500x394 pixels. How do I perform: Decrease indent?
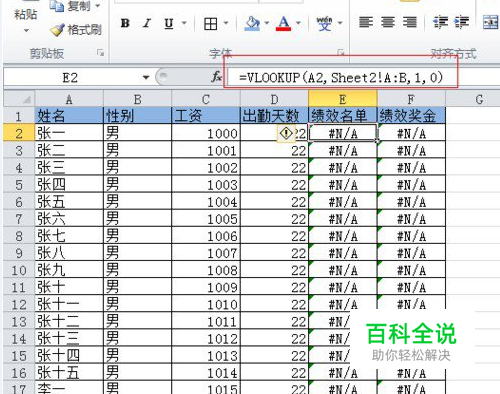440,22
